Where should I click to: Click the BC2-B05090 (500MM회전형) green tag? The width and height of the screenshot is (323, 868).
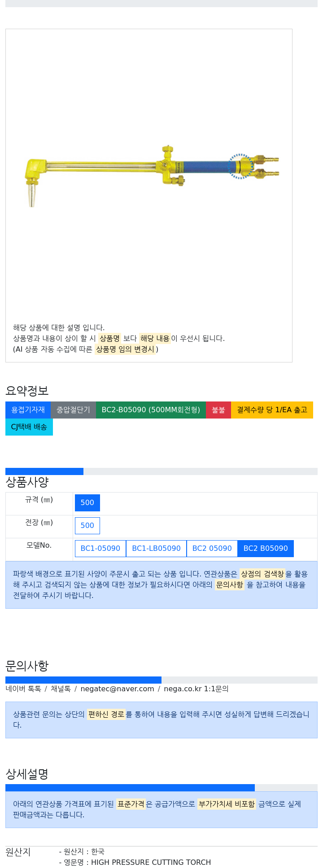tap(151, 410)
